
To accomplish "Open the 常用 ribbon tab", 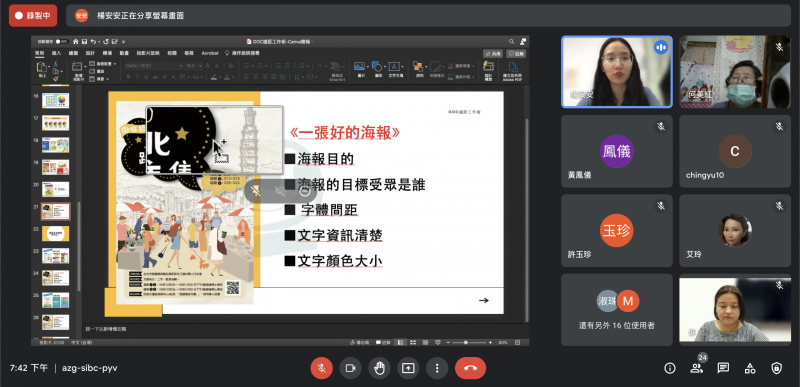I will pos(39,53).
